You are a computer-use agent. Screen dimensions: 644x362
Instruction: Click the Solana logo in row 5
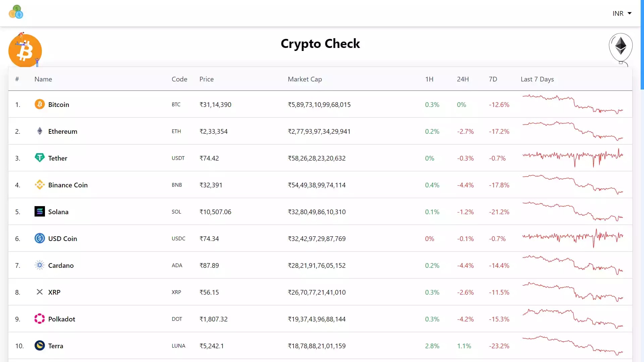coord(39,211)
